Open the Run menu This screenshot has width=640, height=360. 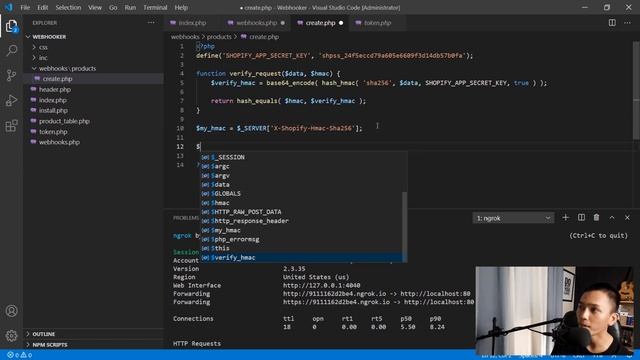tap(130, 7)
